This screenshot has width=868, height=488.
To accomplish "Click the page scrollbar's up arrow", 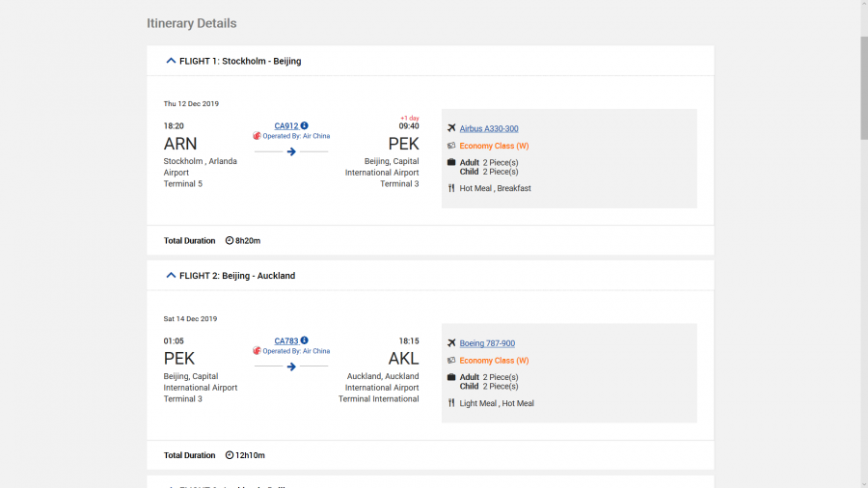I will (863, 5).
